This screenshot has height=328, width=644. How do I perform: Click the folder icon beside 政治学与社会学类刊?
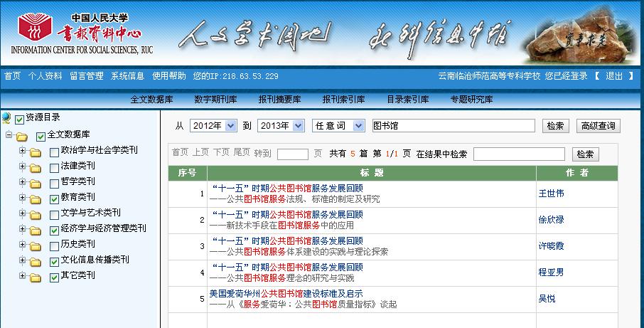pos(36,151)
